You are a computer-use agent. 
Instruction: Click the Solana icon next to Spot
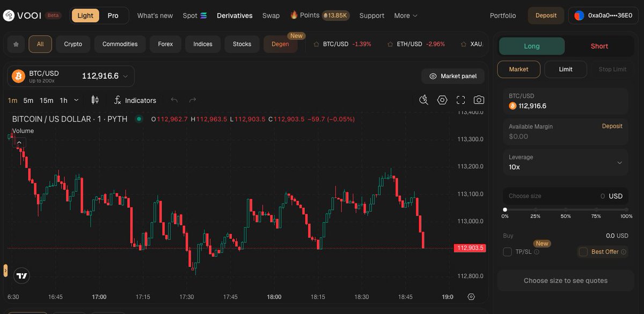coord(203,16)
